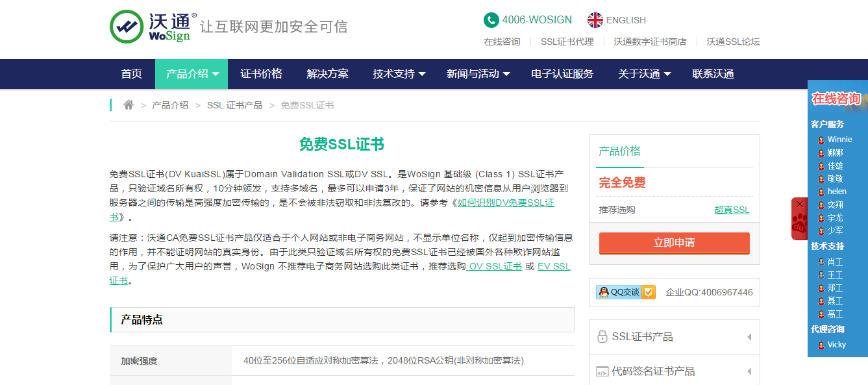Open the 沃通数字证书商店 top link
The height and width of the screenshot is (385, 868).
(x=650, y=42)
